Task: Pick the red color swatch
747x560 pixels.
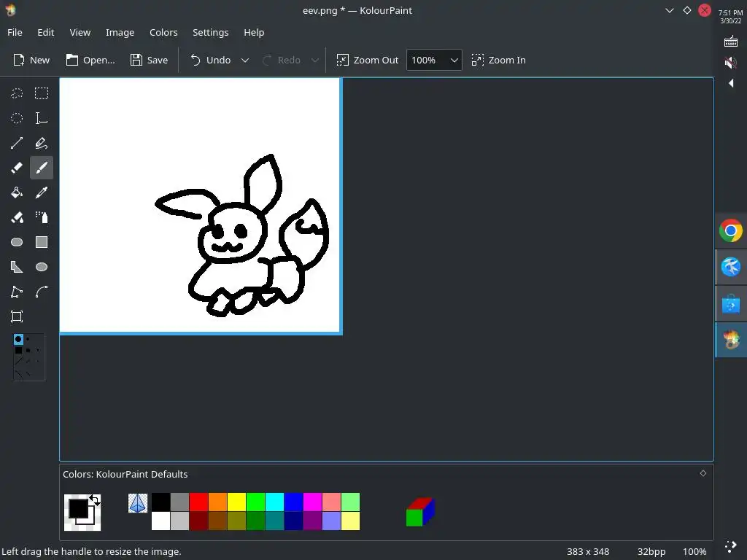Action: pos(198,502)
